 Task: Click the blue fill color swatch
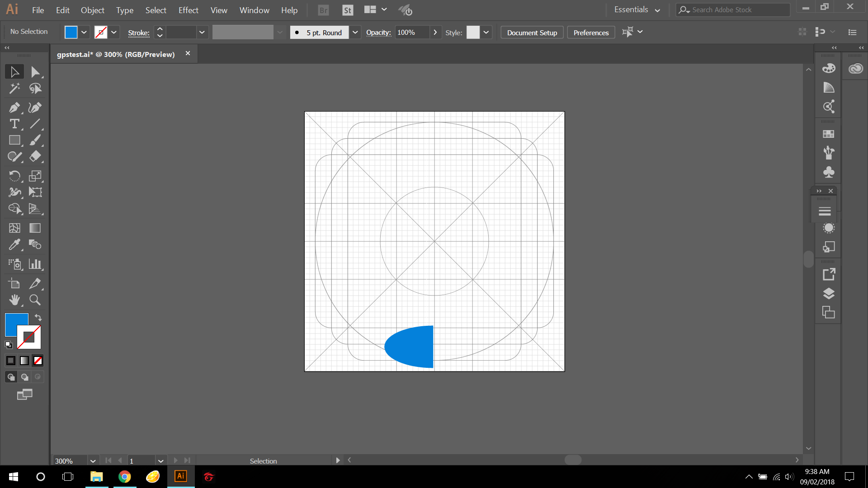point(71,32)
